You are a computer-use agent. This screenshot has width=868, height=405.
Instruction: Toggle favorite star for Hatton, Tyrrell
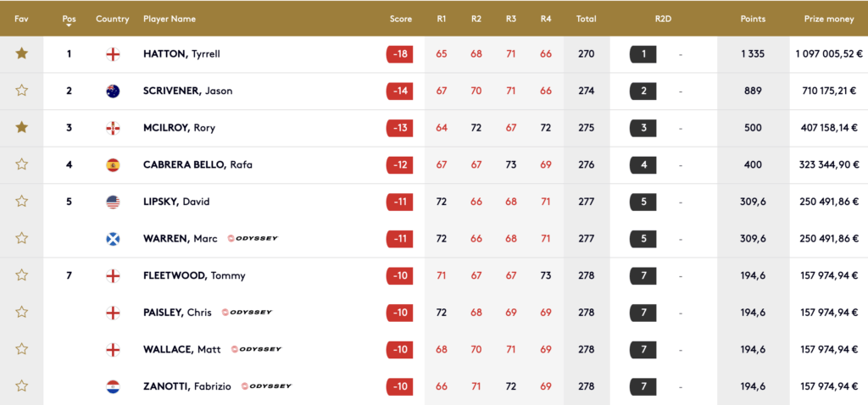pyautogui.click(x=22, y=53)
